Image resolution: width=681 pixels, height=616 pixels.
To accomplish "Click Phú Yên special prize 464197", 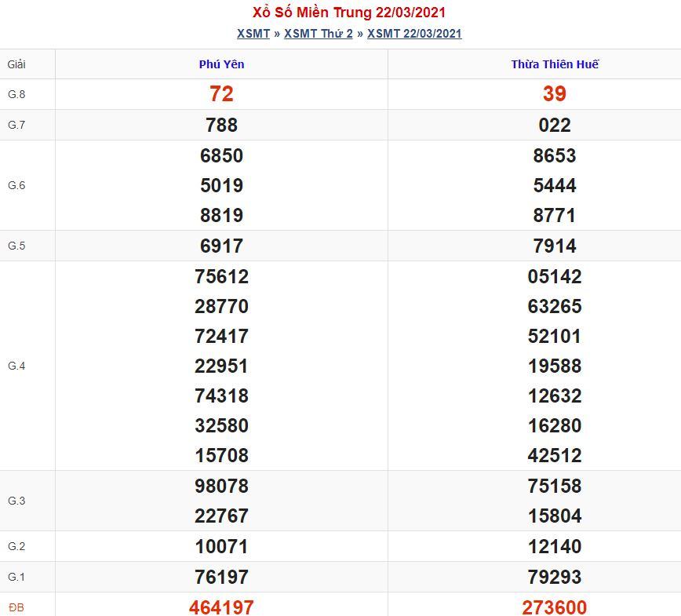I will 221,607.
